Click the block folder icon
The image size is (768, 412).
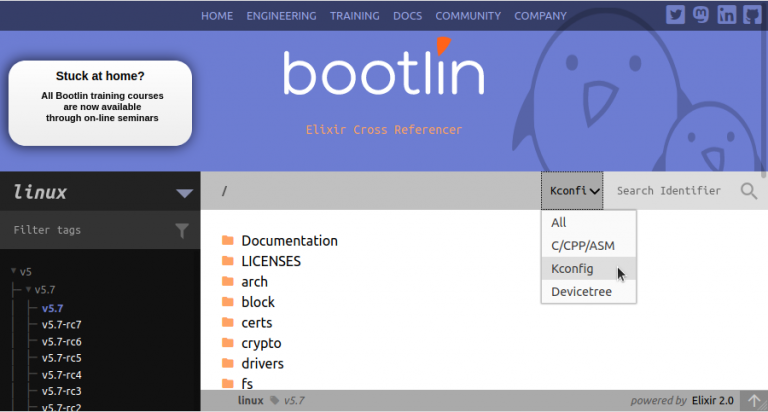[x=228, y=302]
